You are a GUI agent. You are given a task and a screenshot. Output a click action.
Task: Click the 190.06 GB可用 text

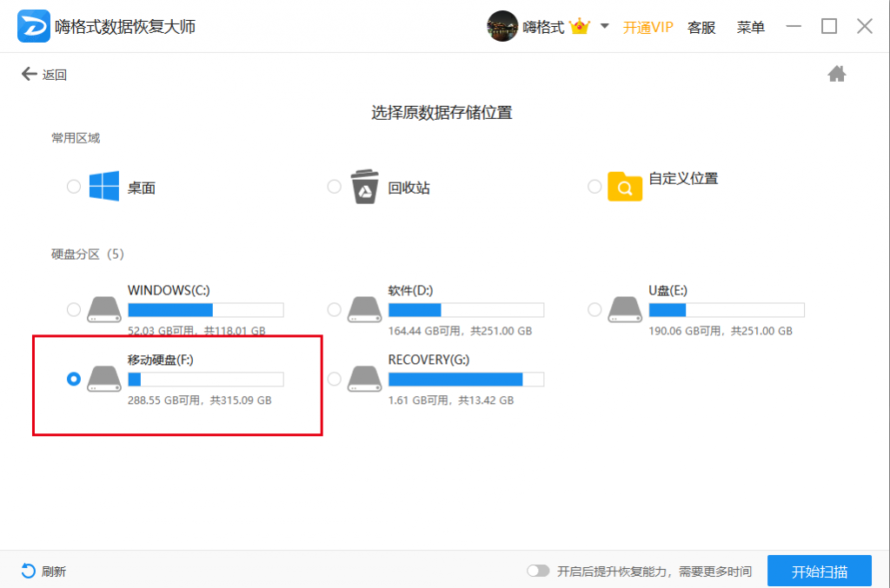pos(685,331)
